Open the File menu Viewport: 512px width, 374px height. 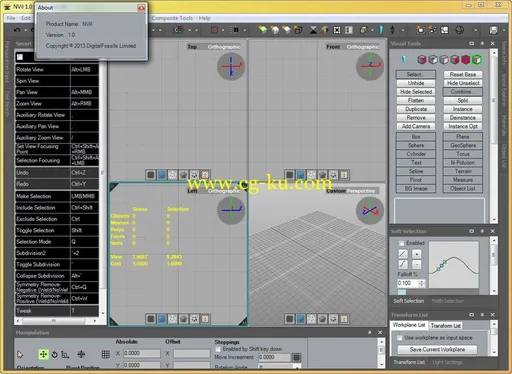point(11,18)
